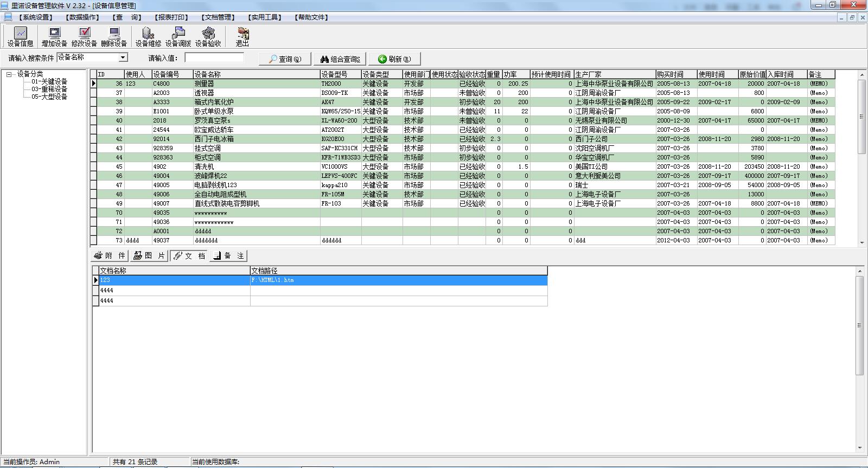The image size is (868, 468).
Task: Click the 设备信息 toolbar icon
Action: click(x=20, y=37)
